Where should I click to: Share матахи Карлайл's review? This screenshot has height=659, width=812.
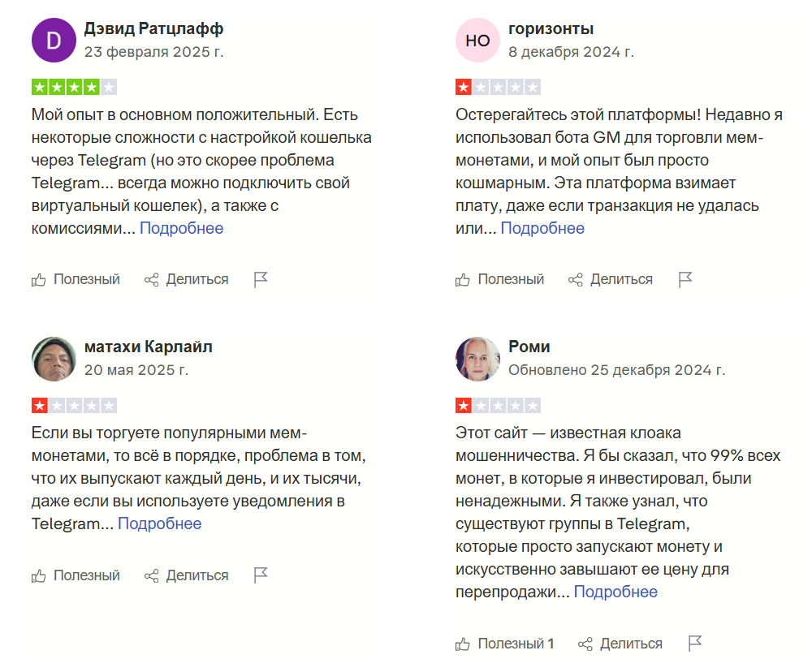[188, 575]
